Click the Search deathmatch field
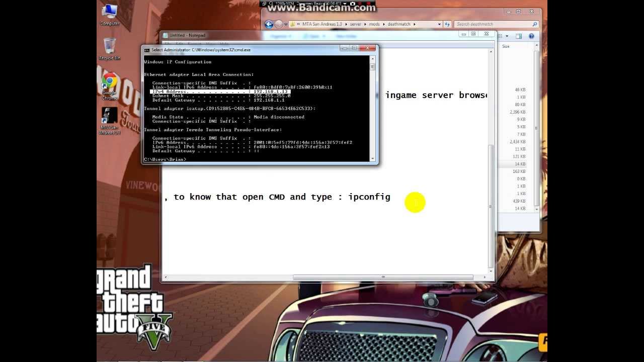Viewport: 644px width, 362px height. click(x=496, y=24)
